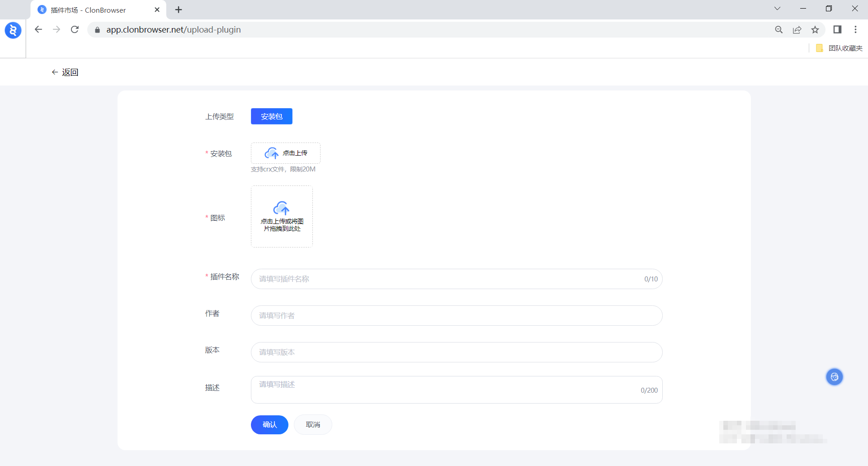The image size is (868, 466).
Task: Open the browser three-dot menu
Action: point(855,29)
